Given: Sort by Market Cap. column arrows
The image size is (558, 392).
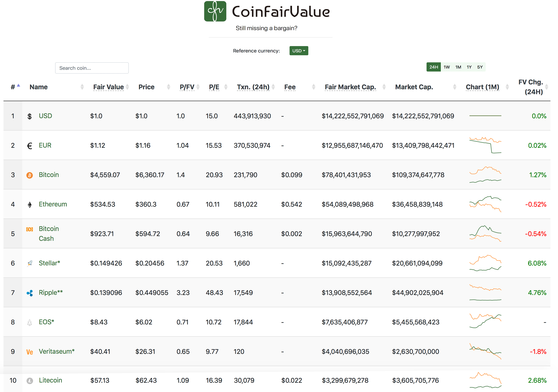Looking at the screenshot, I should 454,87.
